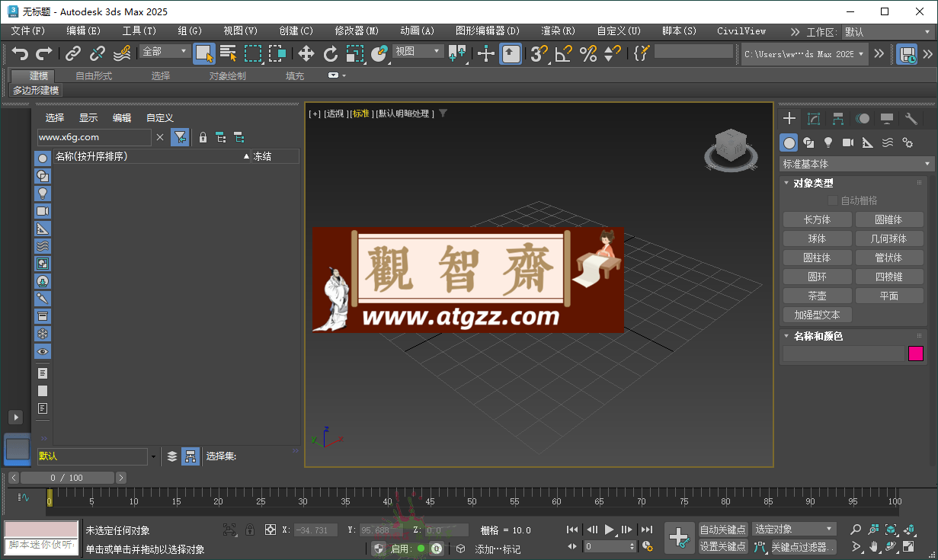The image size is (938, 560).
Task: Open the project path dropdown C:\Users
Action: [805, 54]
